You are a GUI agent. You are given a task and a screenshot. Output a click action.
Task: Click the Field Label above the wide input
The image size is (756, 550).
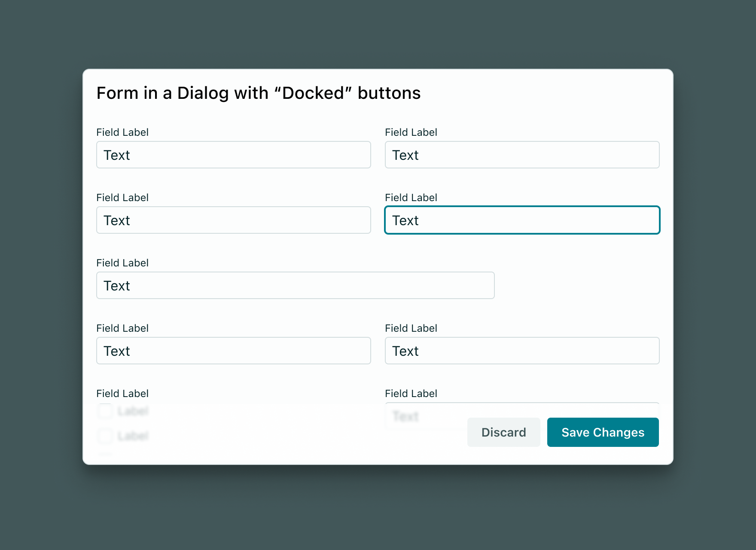click(x=122, y=263)
